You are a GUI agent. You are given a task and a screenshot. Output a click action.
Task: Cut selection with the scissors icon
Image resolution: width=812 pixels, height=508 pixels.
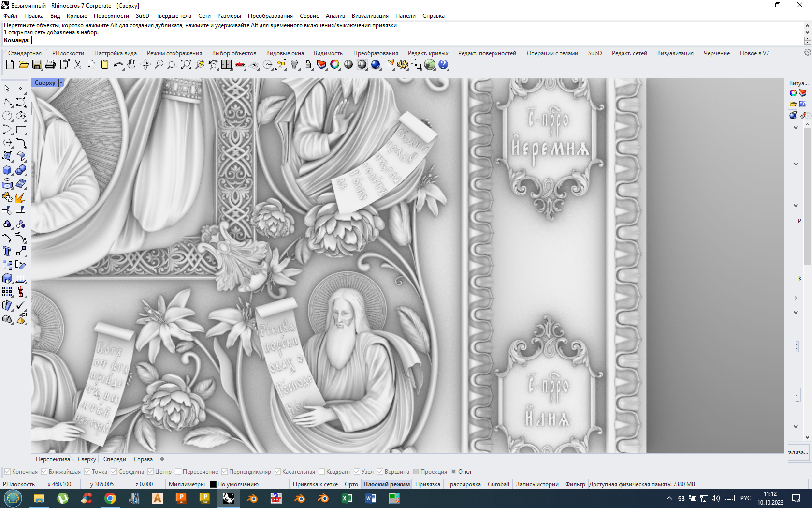pos(78,64)
